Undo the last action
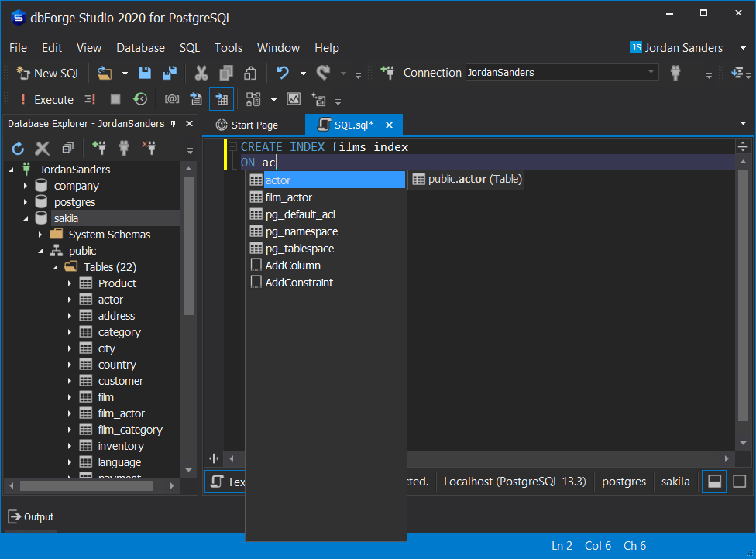Viewport: 756px width, 559px height. pyautogui.click(x=283, y=74)
